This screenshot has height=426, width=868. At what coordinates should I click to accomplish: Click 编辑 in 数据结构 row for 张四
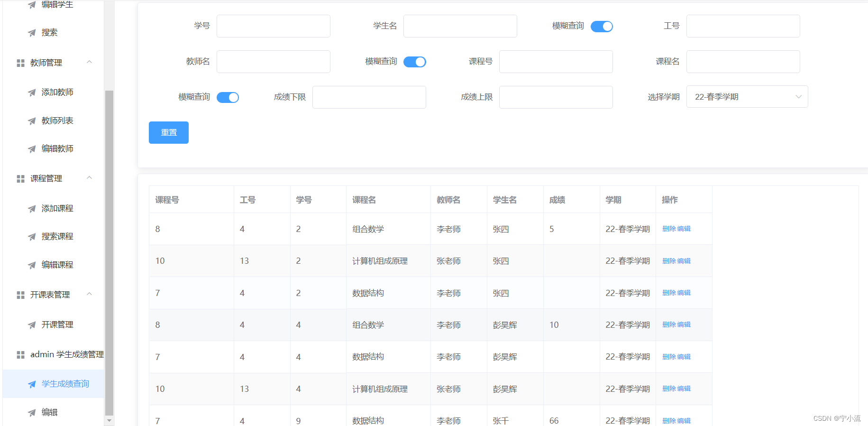point(684,293)
